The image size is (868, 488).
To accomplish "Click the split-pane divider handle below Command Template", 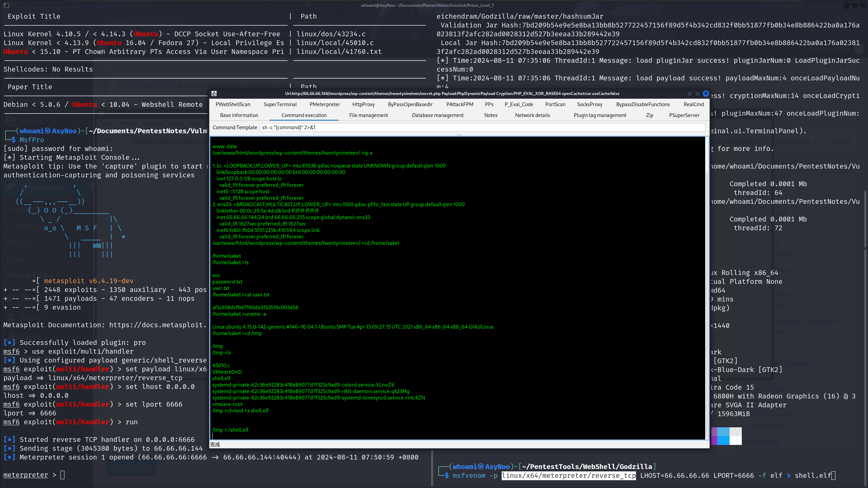I will click(x=459, y=135).
